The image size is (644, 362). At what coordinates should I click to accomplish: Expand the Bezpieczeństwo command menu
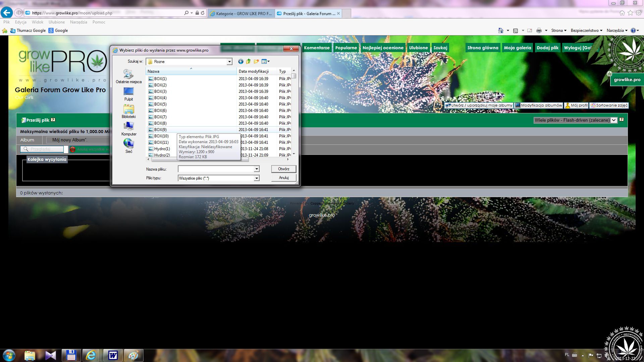coord(586,31)
